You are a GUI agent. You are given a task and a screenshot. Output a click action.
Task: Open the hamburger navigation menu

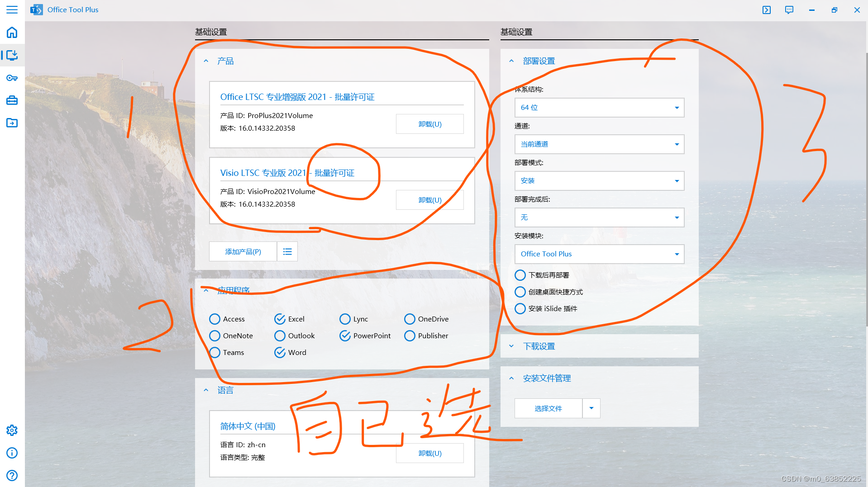(12, 9)
